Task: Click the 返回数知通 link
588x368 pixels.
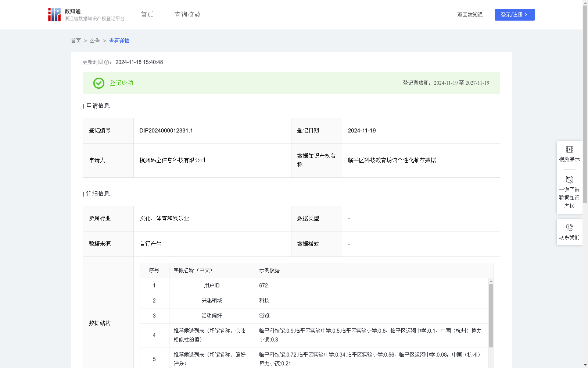Action: click(470, 15)
